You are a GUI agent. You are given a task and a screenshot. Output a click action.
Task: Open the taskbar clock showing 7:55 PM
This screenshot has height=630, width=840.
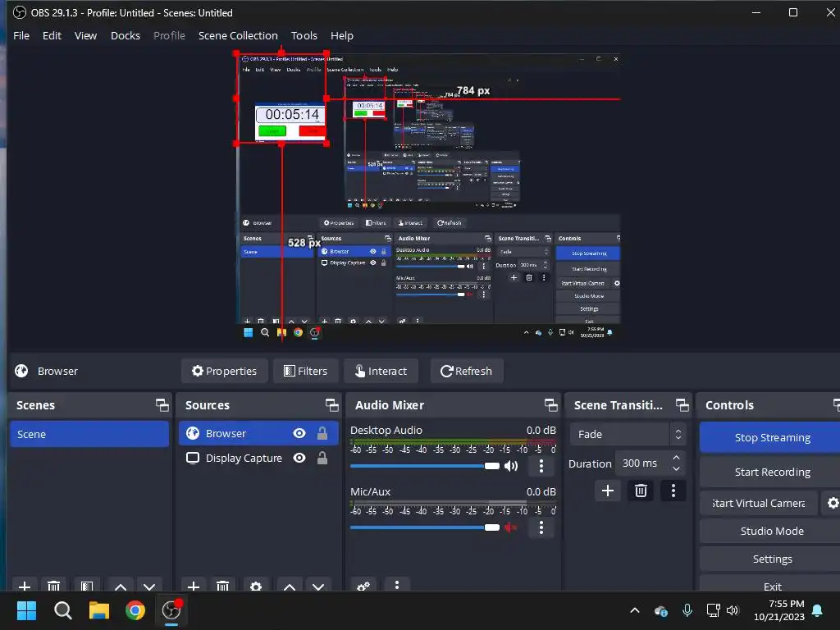(x=779, y=610)
